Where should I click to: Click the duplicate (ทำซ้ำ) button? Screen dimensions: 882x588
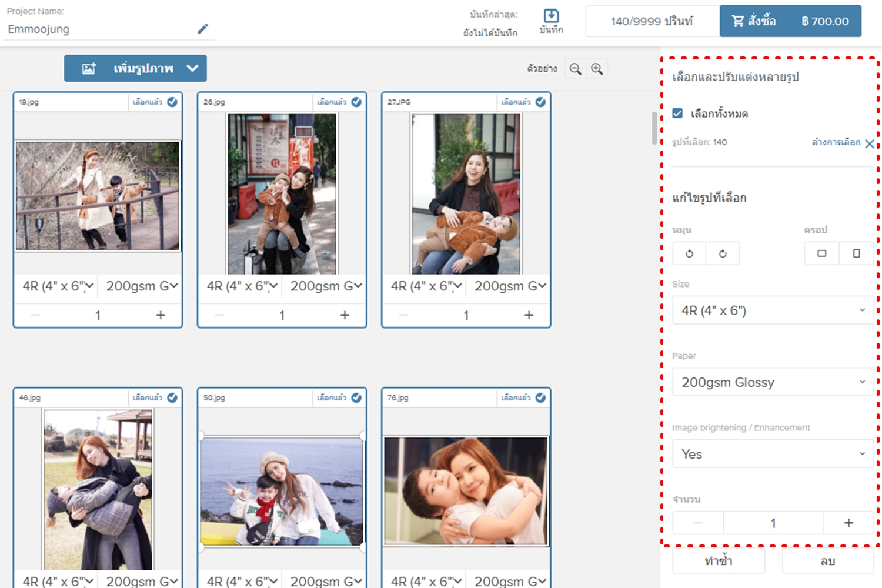coord(719,561)
